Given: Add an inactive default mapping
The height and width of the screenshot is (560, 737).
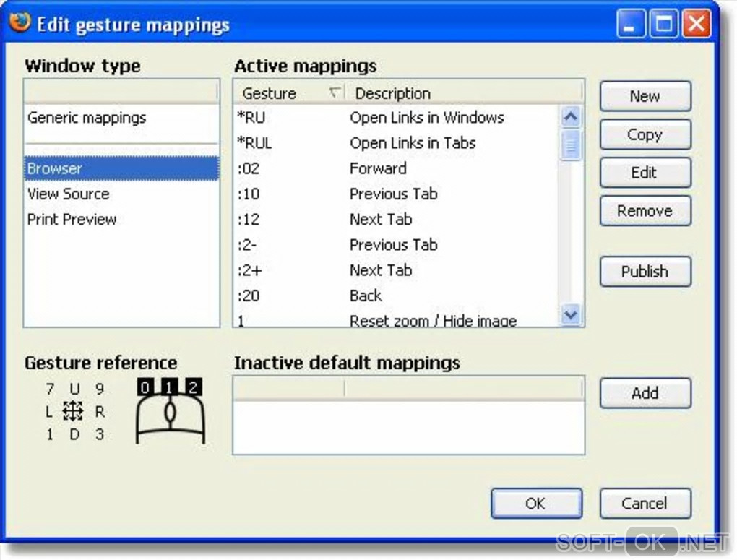Looking at the screenshot, I should click(x=645, y=392).
